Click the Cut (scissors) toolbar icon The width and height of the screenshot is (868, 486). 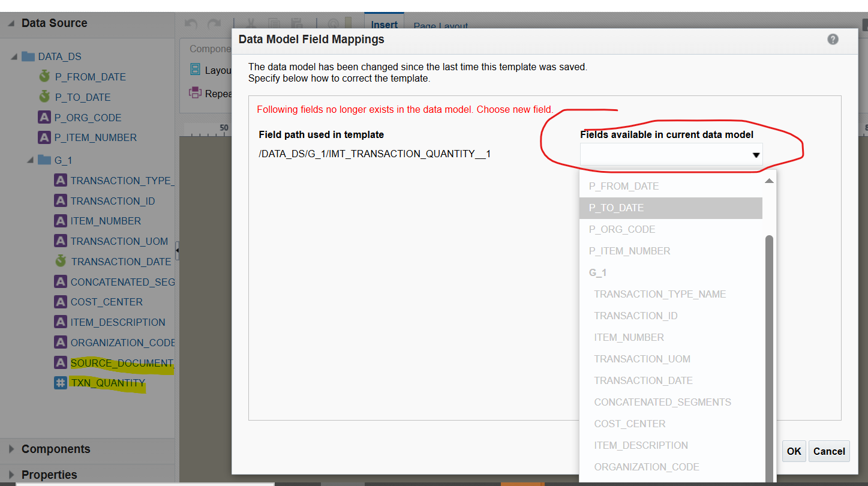pyautogui.click(x=251, y=23)
